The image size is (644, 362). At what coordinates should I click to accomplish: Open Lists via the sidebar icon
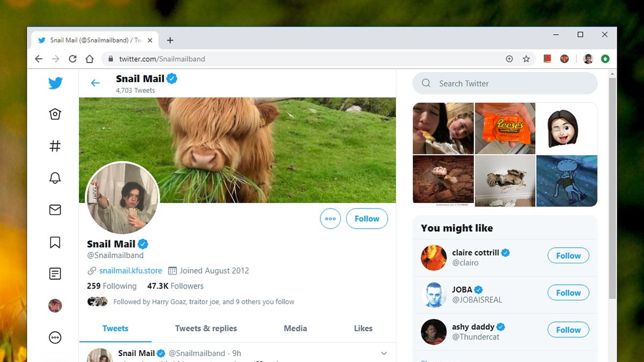point(55,274)
